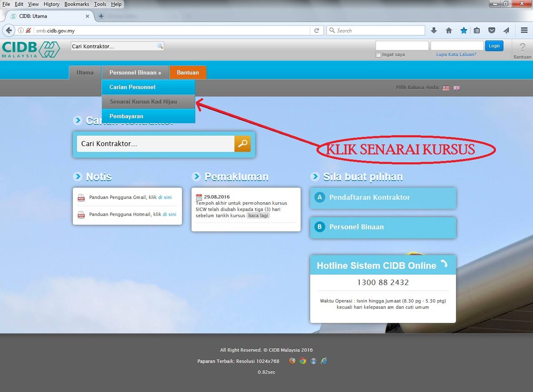Click the username field left of the password field
Screen dimensions: 533x392
pos(402,46)
